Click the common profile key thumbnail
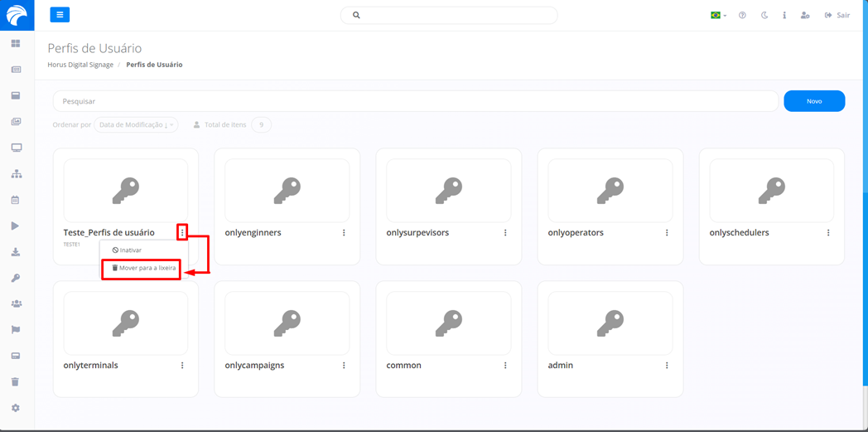Viewport: 868px width, 432px height. coord(449,323)
